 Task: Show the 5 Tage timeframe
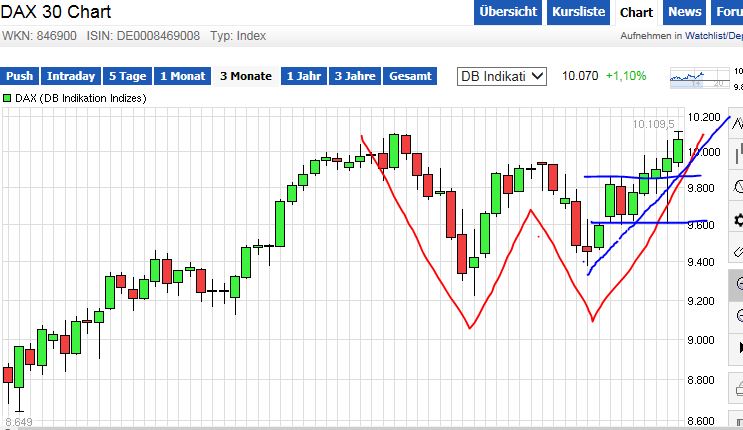[127, 76]
